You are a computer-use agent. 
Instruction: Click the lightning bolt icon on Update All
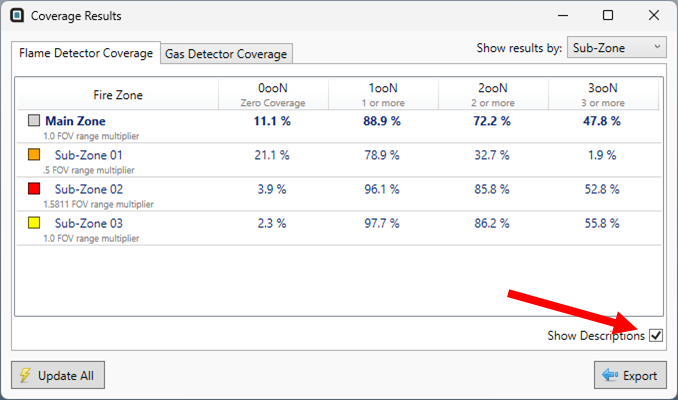tap(26, 376)
